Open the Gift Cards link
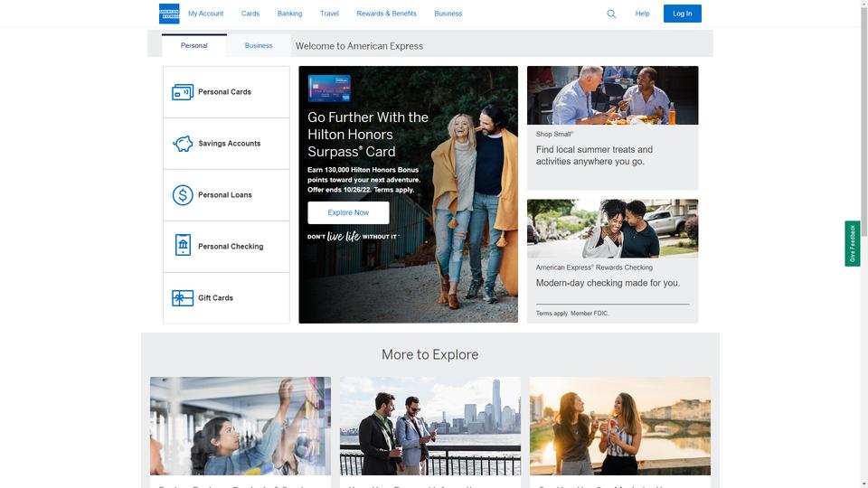 tap(226, 297)
